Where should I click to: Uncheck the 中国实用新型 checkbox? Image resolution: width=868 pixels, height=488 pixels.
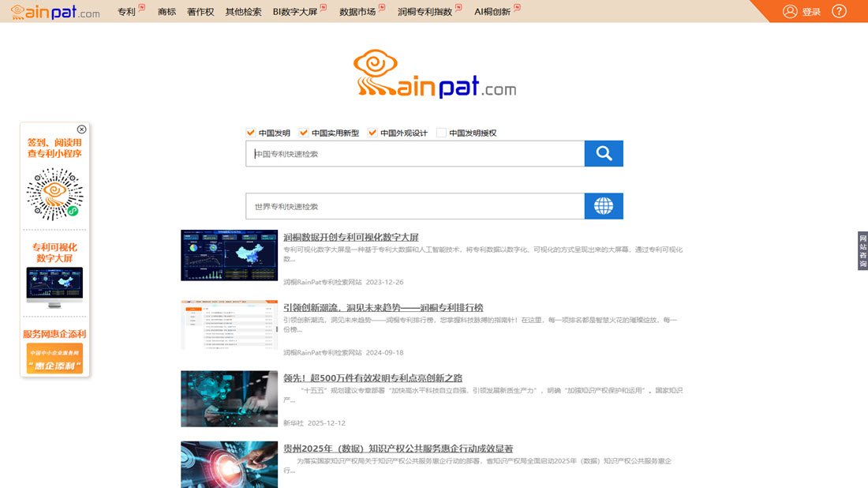click(x=304, y=133)
